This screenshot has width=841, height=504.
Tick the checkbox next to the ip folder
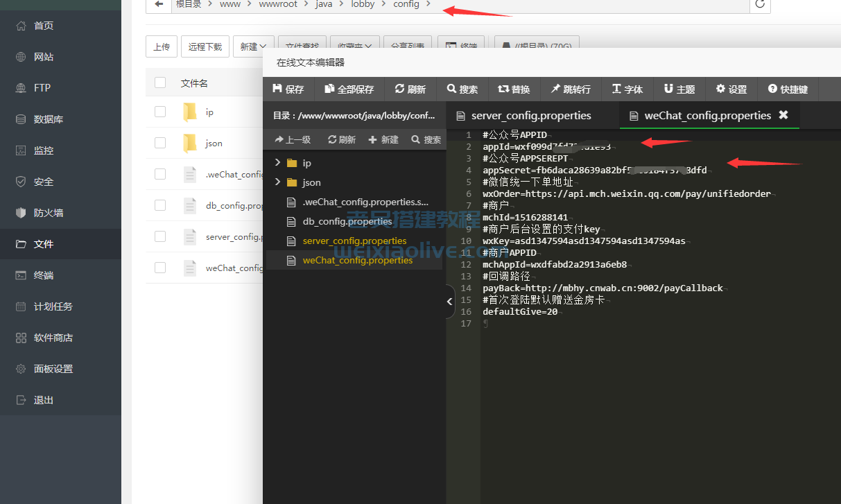pos(160,112)
